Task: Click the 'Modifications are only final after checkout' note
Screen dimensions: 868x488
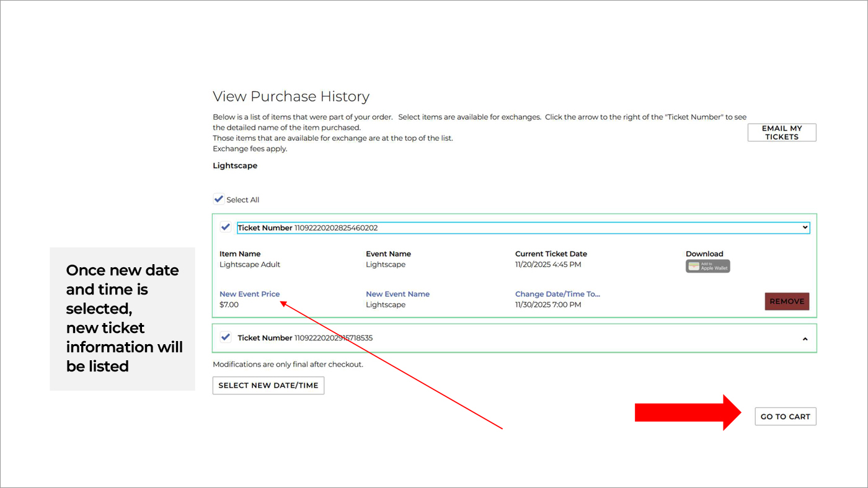Action: click(288, 364)
